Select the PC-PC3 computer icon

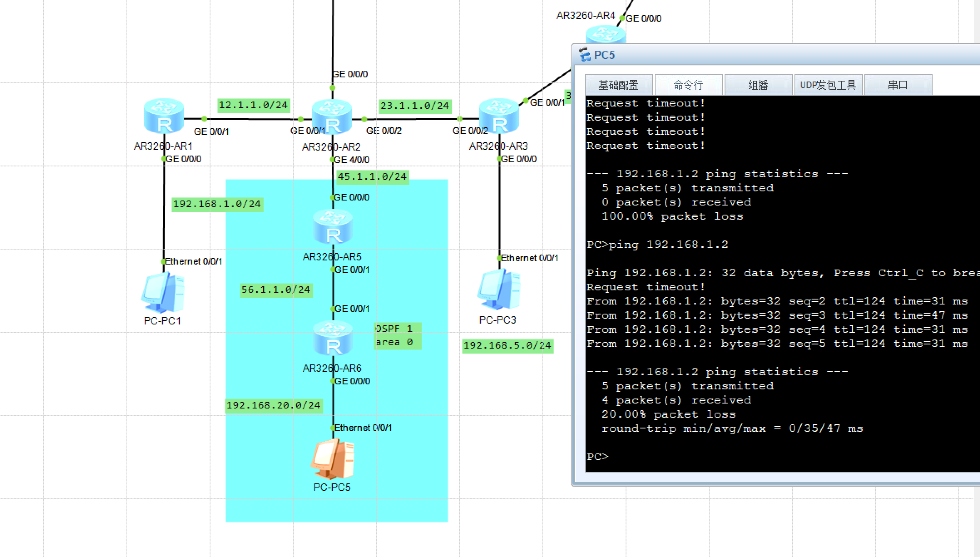498,290
